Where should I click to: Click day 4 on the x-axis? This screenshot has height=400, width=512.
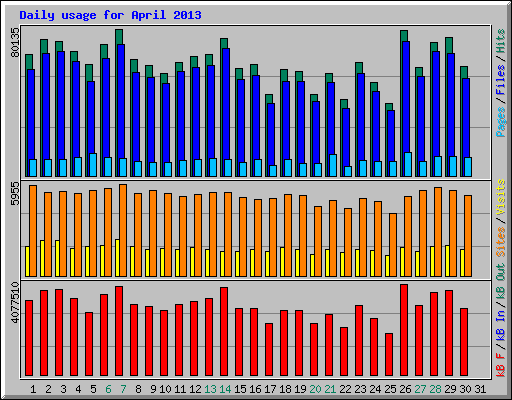click(78, 389)
